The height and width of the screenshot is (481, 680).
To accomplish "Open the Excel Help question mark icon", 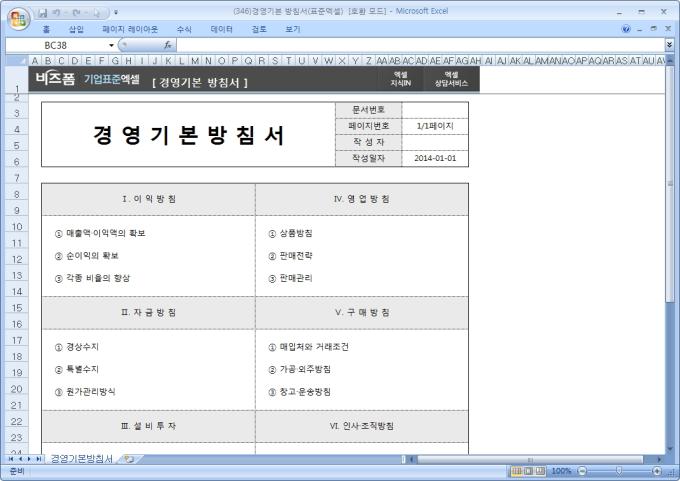I will [x=626, y=29].
